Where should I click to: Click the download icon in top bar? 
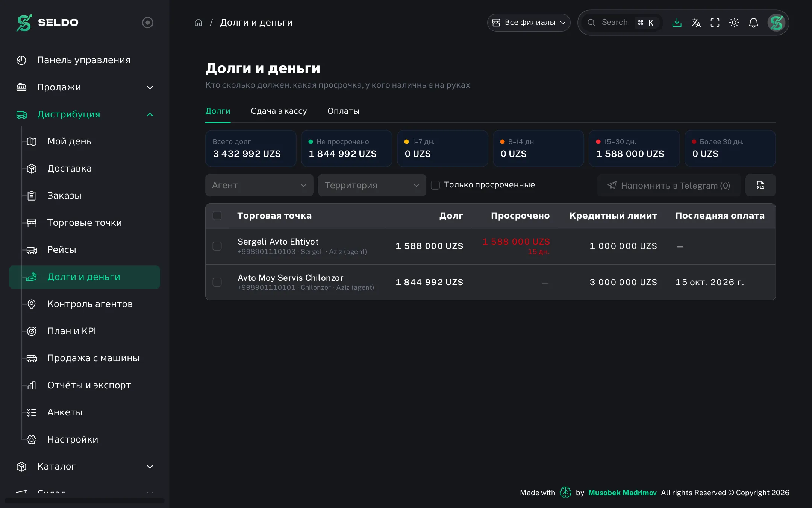click(677, 23)
